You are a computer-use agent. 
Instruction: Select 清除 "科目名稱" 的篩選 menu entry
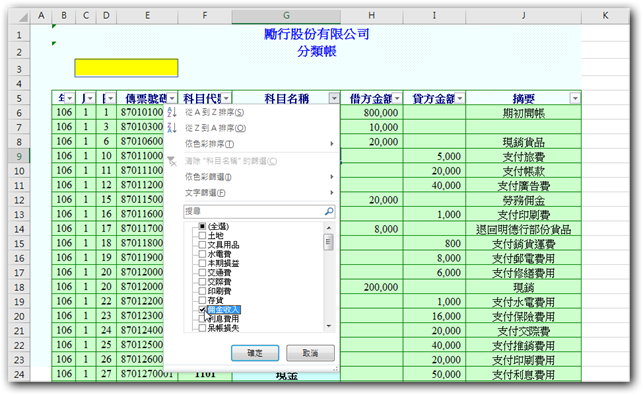[x=251, y=161]
